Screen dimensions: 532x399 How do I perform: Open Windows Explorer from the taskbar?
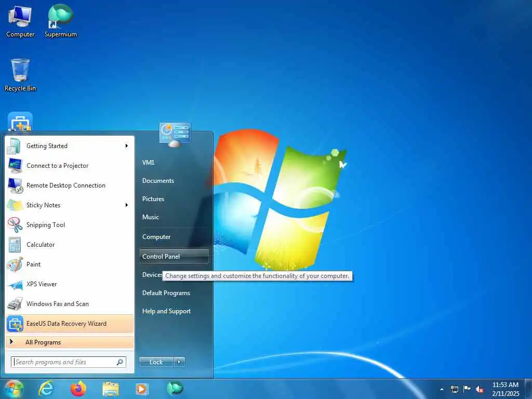pos(111,389)
